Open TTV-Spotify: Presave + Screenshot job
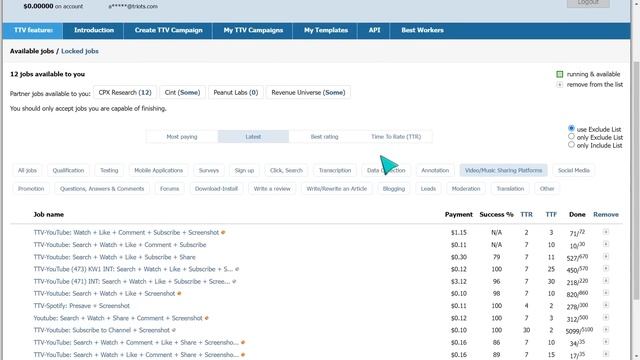This screenshot has width=640, height=360. coord(82,306)
